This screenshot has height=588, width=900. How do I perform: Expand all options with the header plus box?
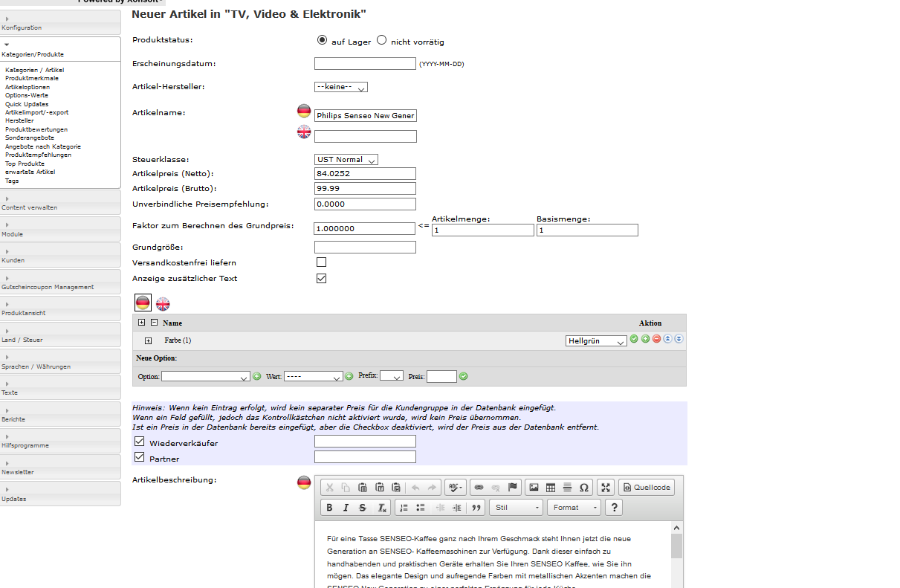click(x=142, y=323)
